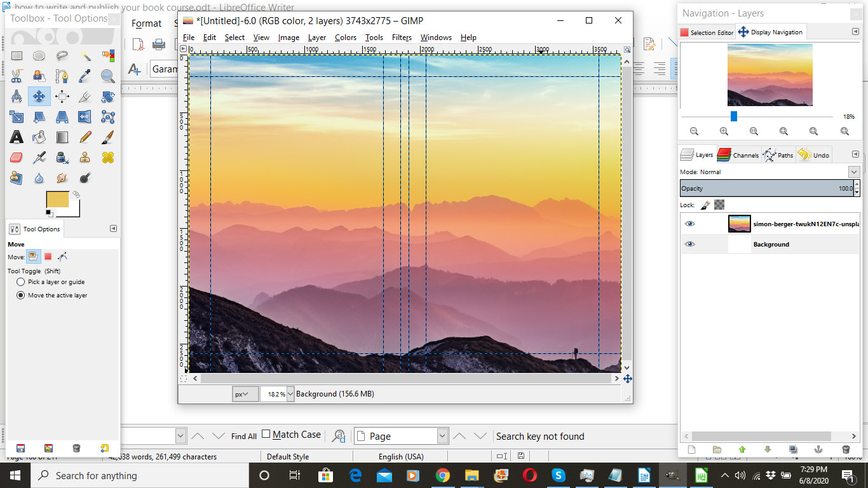Click the Color Picker eyedropper tool
This screenshot has width=868, height=488.
[x=85, y=76]
